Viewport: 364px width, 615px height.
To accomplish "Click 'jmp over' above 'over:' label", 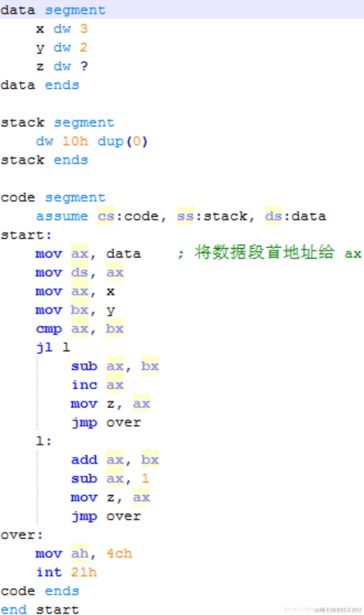I will [x=106, y=517].
